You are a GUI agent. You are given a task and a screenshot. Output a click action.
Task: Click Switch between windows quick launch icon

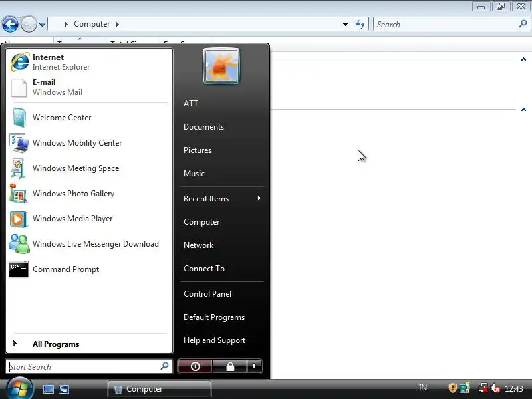63,389
